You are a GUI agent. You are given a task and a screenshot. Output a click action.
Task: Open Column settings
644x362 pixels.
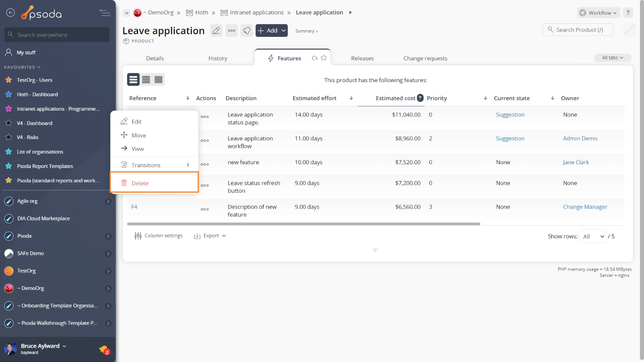(158, 236)
